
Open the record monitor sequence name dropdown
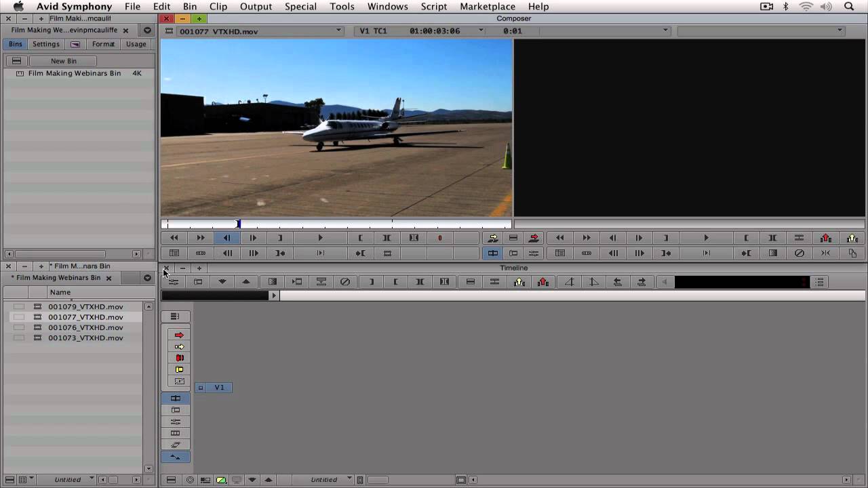761,31
